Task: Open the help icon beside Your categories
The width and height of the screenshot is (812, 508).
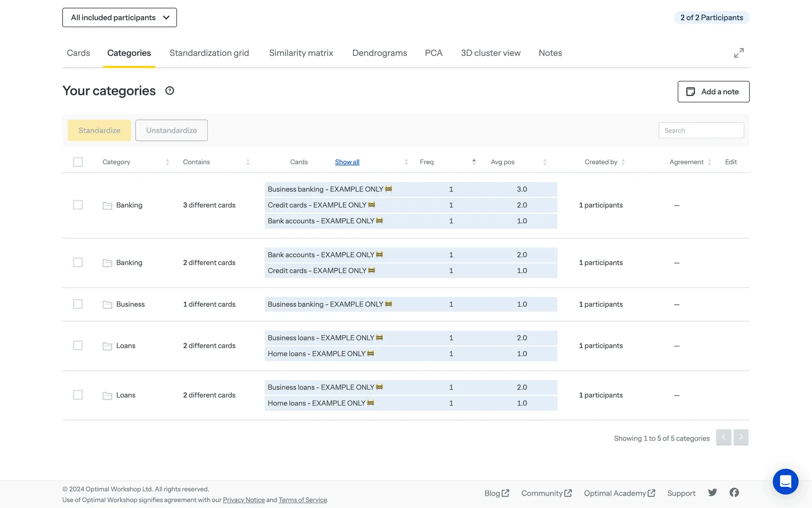Action: [170, 91]
